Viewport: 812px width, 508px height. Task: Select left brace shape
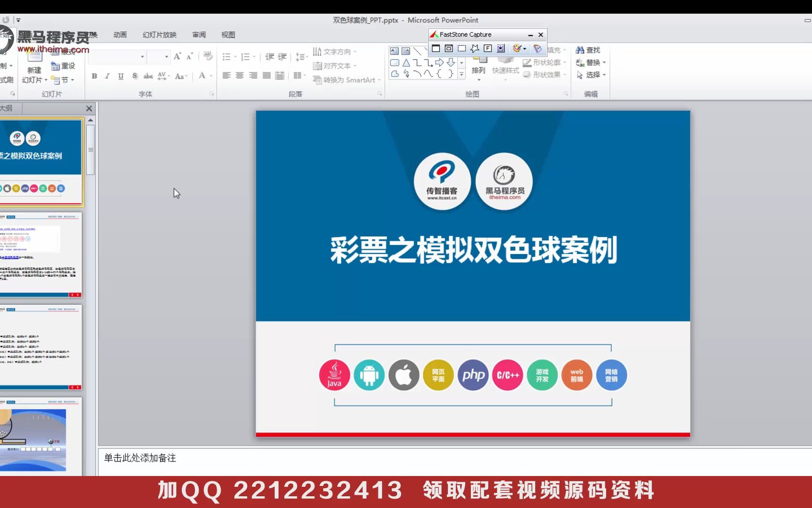click(439, 74)
